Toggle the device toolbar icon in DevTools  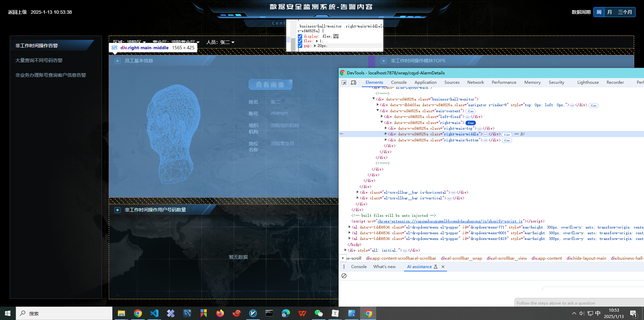coord(353,82)
